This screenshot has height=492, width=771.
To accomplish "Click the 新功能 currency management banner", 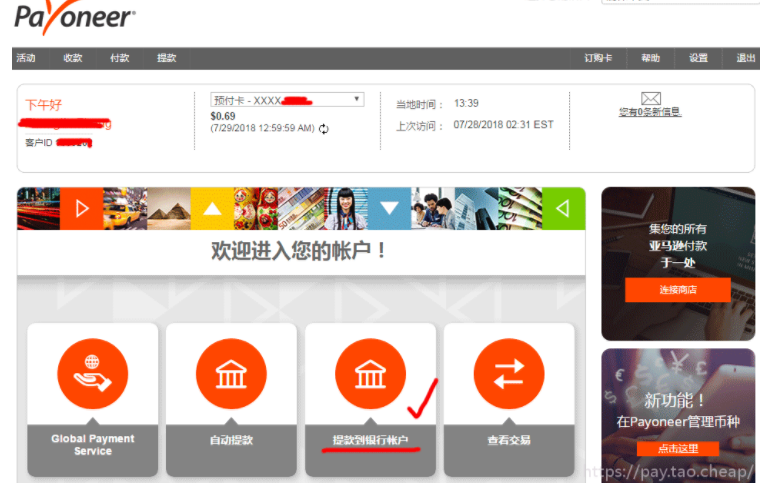I will point(678,415).
